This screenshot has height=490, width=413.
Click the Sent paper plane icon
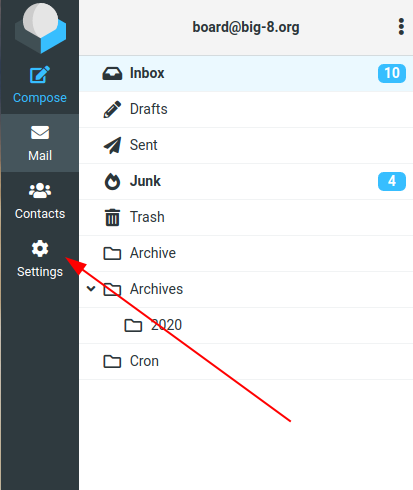coord(112,145)
